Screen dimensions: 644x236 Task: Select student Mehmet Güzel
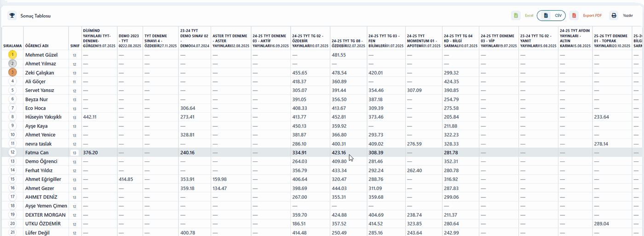click(x=41, y=55)
